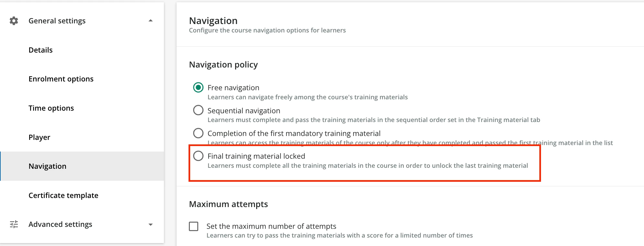
Task: Open the Certificate template section
Action: (63, 195)
